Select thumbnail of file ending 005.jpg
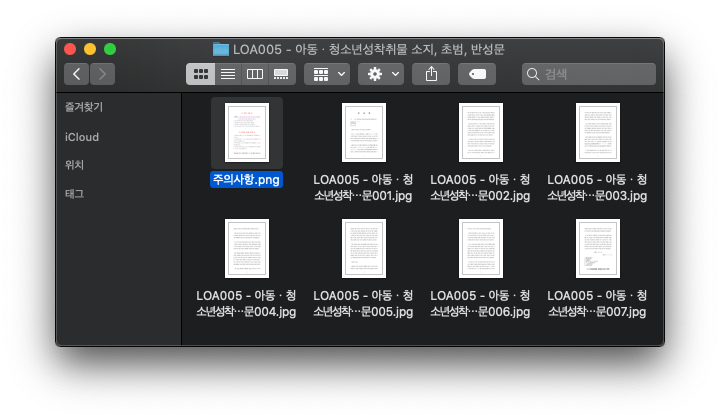The height and width of the screenshot is (420, 720). tap(364, 248)
